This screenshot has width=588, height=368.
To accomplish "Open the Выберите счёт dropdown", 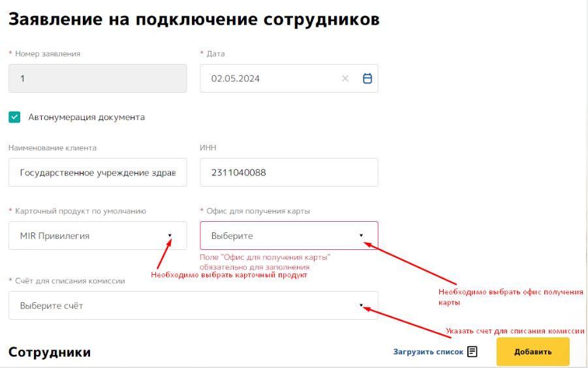I will tap(183, 305).
